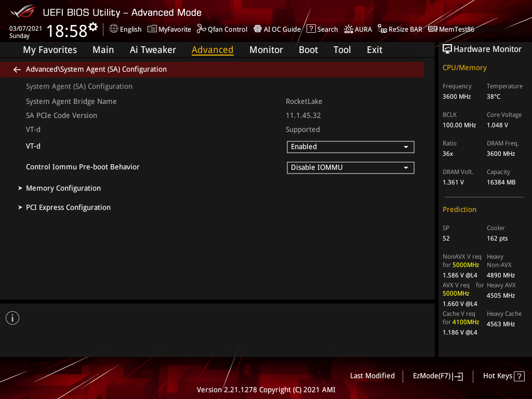The width and height of the screenshot is (532, 399).
Task: Click BIOS version copyright text
Action: click(x=266, y=390)
